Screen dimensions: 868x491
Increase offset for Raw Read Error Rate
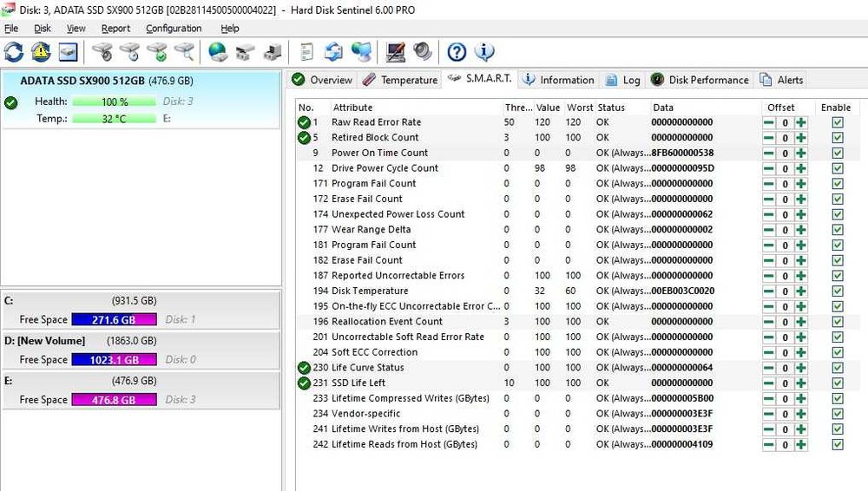point(801,122)
